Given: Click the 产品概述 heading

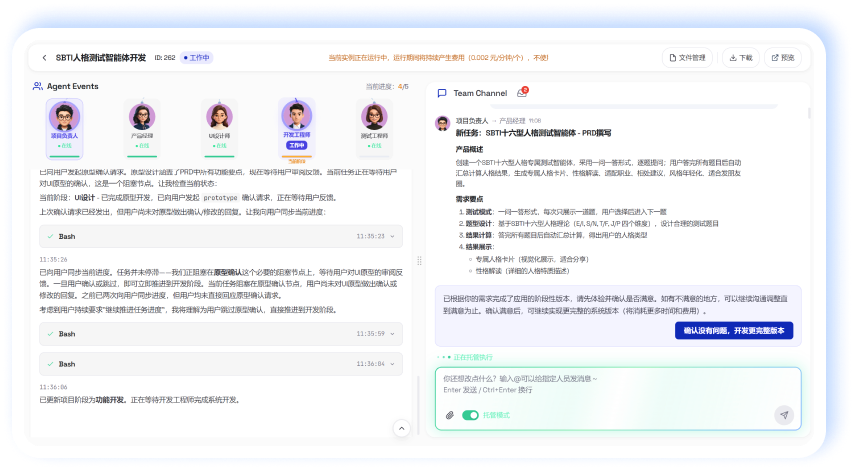Looking at the screenshot, I should (x=469, y=149).
